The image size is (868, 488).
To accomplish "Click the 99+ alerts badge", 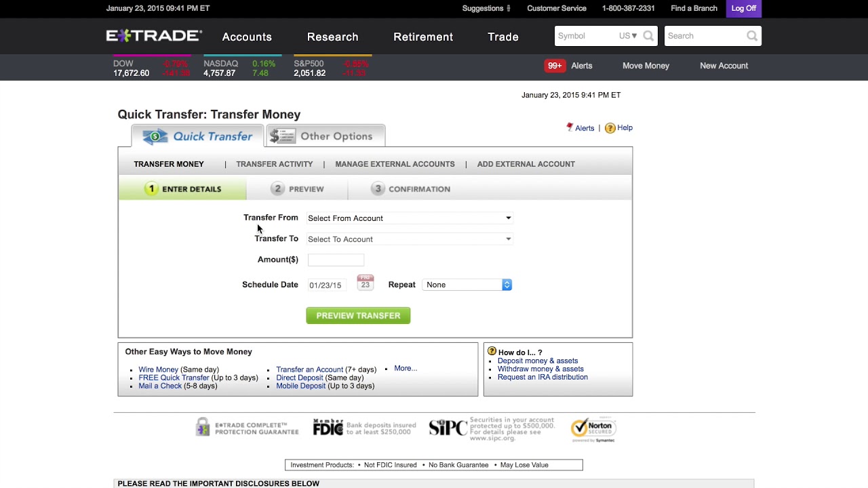I will 555,66.
